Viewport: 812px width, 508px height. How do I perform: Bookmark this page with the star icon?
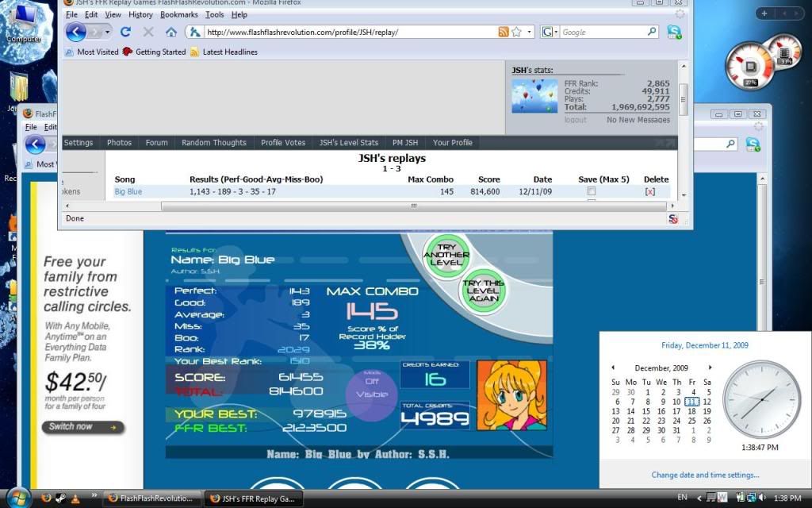coord(516,32)
